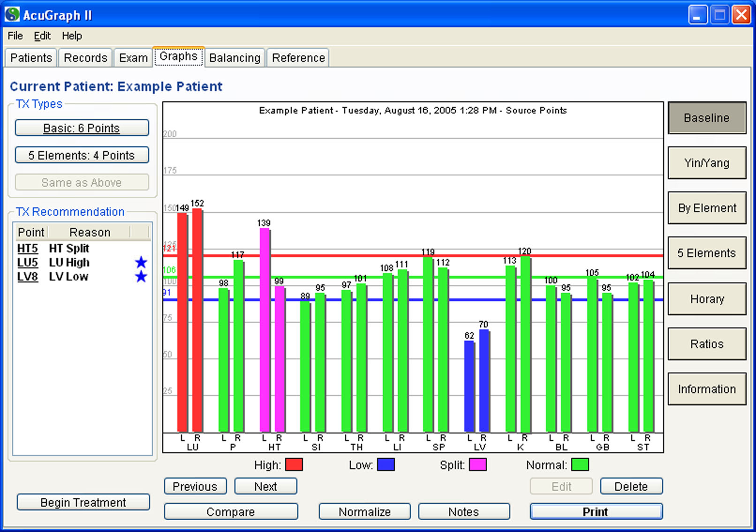Select the Graphs tab

coord(178,56)
